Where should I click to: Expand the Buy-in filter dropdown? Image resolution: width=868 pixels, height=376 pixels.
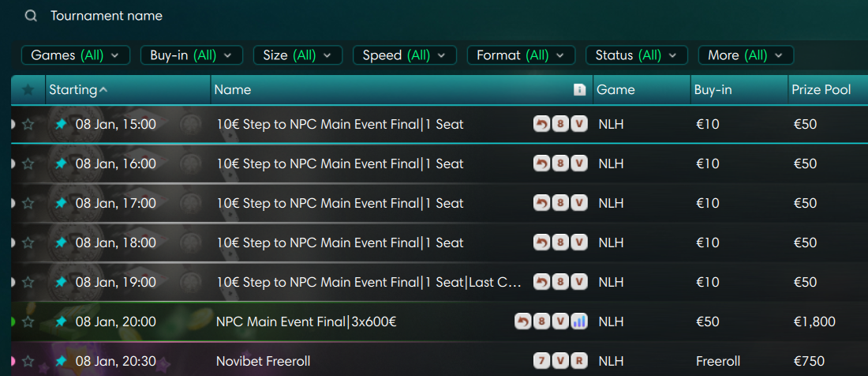click(x=191, y=55)
